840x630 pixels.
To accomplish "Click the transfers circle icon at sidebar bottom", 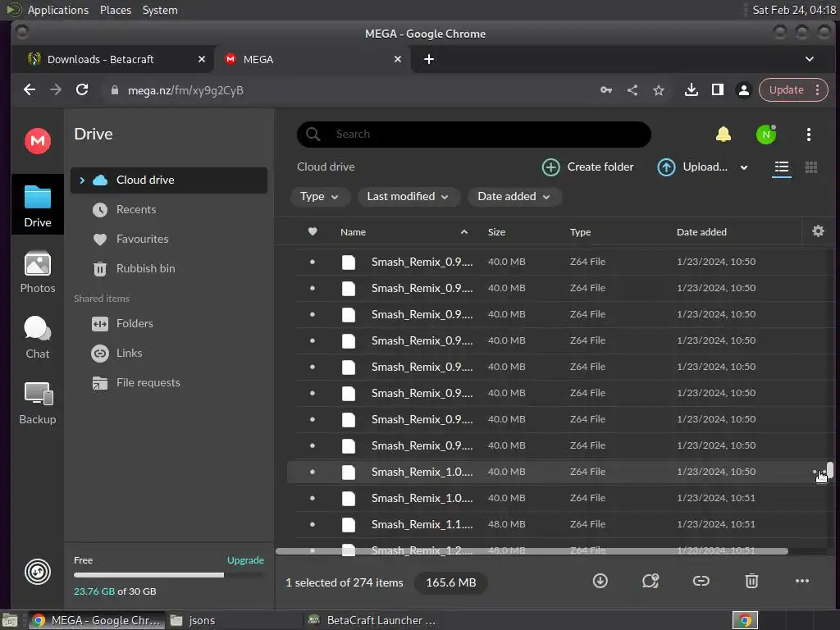I will pyautogui.click(x=38, y=572).
